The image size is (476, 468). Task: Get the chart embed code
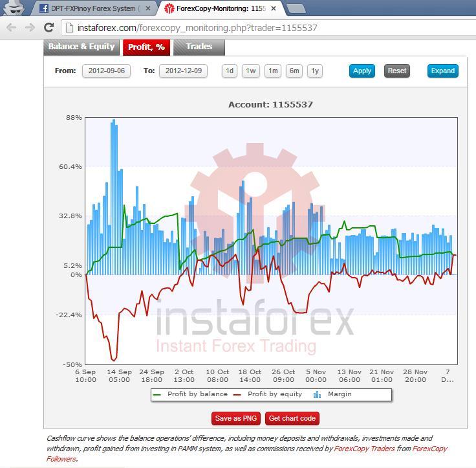point(292,418)
